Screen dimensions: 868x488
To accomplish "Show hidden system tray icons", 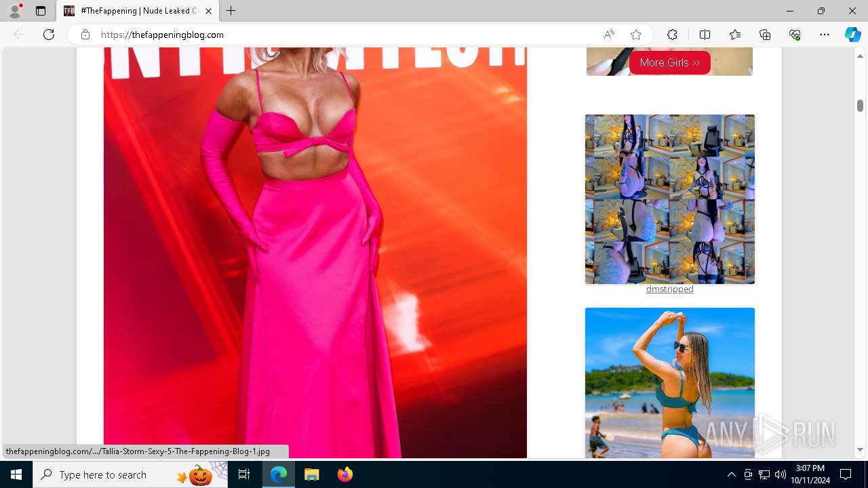I will pyautogui.click(x=731, y=474).
